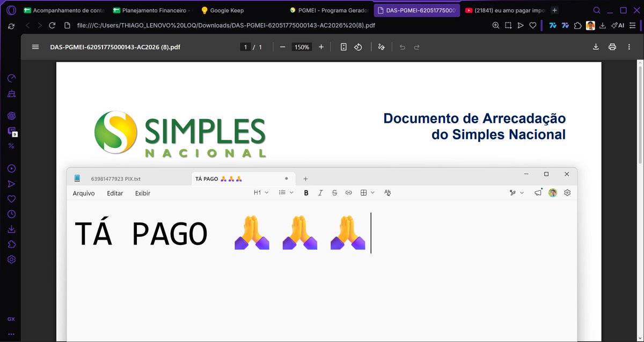
Task: Clear formatting in Notepad toolbar
Action: 387,193
